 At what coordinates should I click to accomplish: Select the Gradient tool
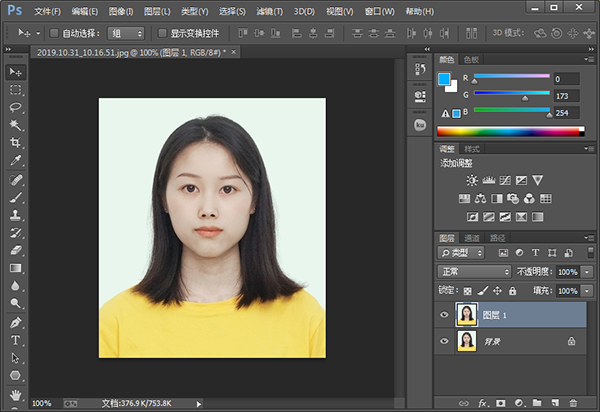tap(16, 268)
